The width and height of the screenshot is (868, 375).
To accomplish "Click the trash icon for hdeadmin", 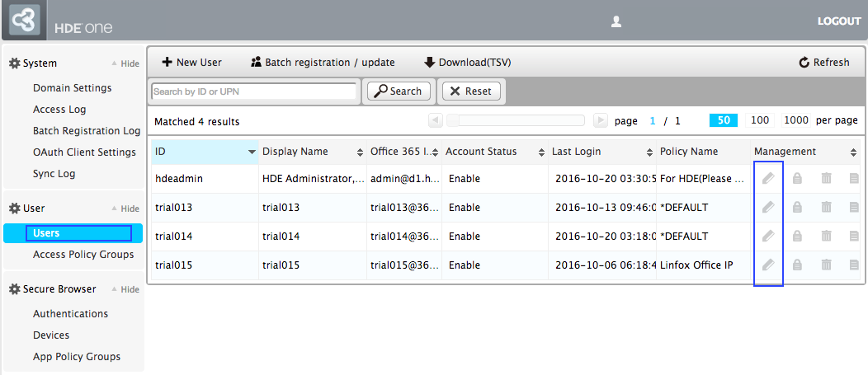I will click(826, 178).
